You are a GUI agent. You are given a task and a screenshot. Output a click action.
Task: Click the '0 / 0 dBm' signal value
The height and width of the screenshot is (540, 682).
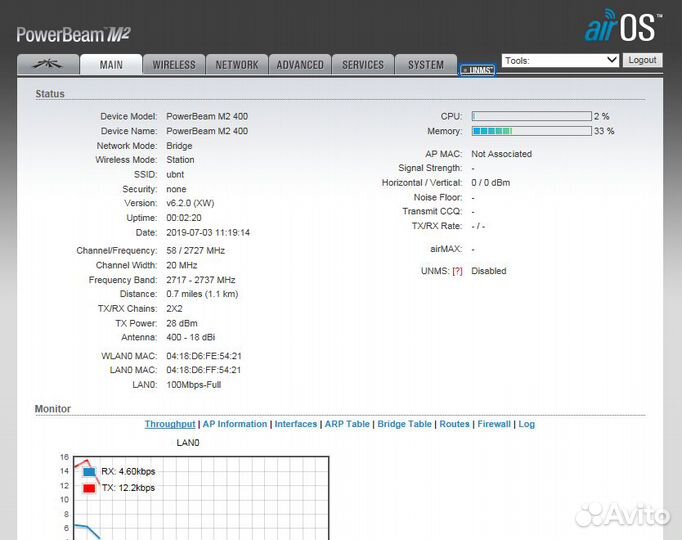[491, 183]
